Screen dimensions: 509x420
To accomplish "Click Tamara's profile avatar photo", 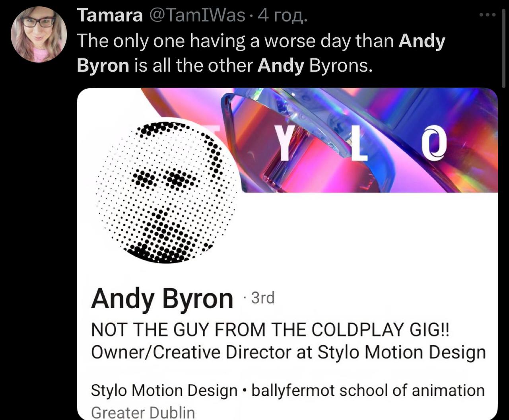I will [x=39, y=34].
